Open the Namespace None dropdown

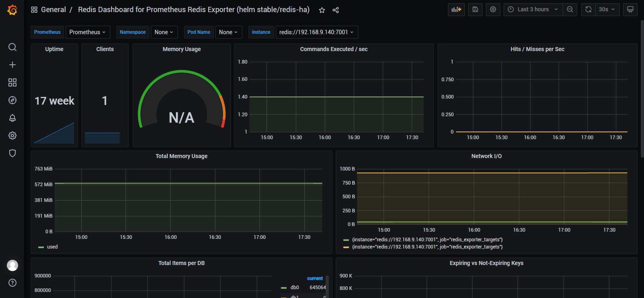pos(164,32)
